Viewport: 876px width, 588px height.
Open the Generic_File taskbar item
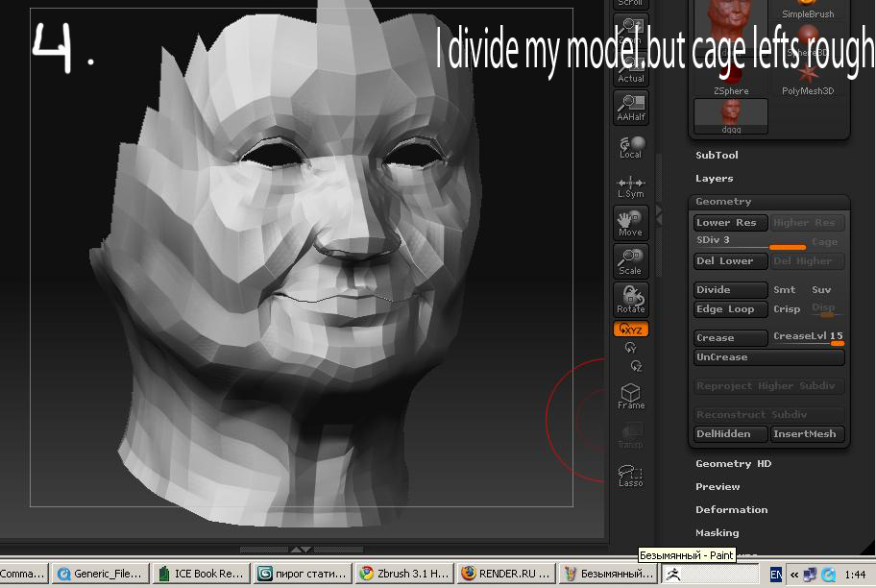[x=101, y=574]
